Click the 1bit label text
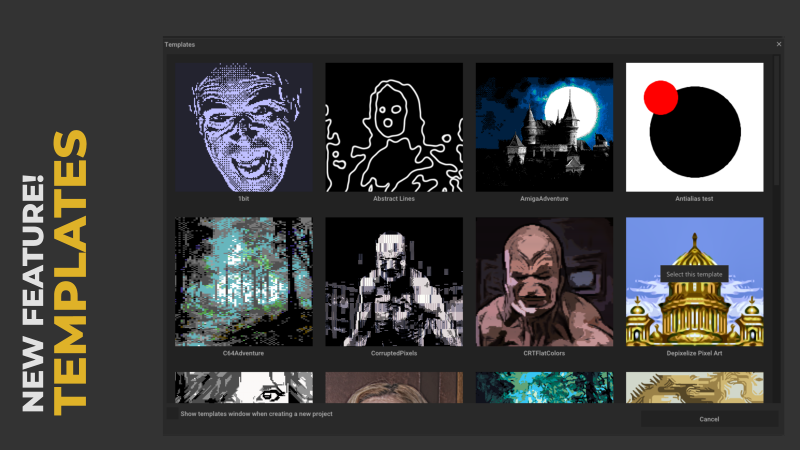Screen dimensions: 800x450 click(243, 198)
